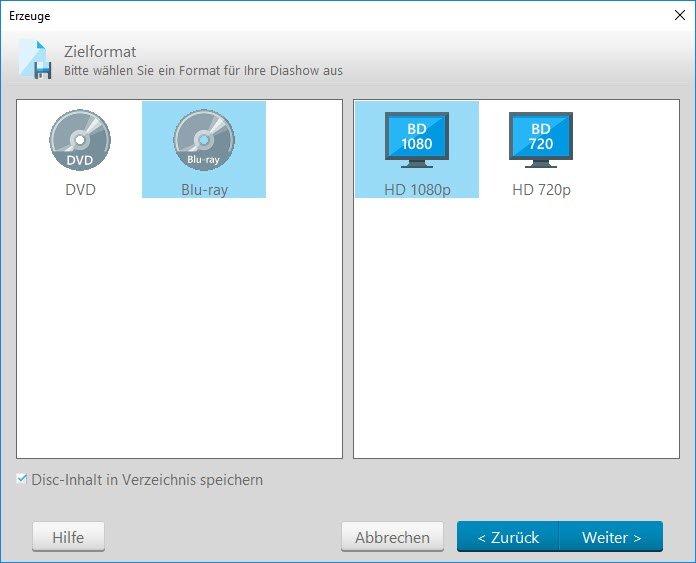The height and width of the screenshot is (563, 696).
Task: Go back with the Zurück button
Action: pyautogui.click(x=508, y=537)
